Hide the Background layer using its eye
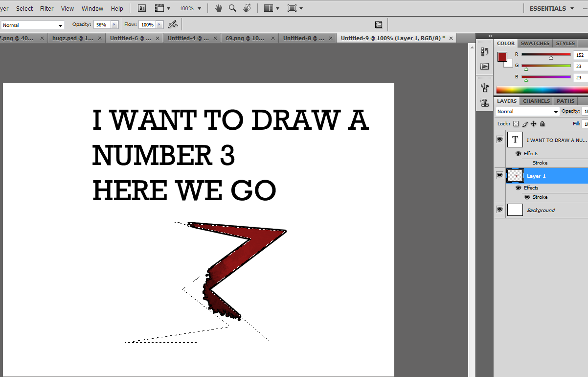 tap(499, 210)
